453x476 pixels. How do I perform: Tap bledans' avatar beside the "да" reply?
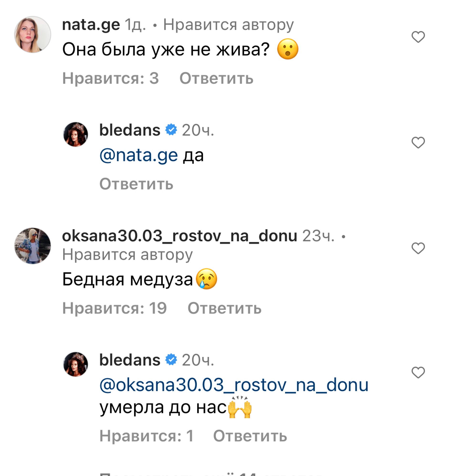pos(76,134)
